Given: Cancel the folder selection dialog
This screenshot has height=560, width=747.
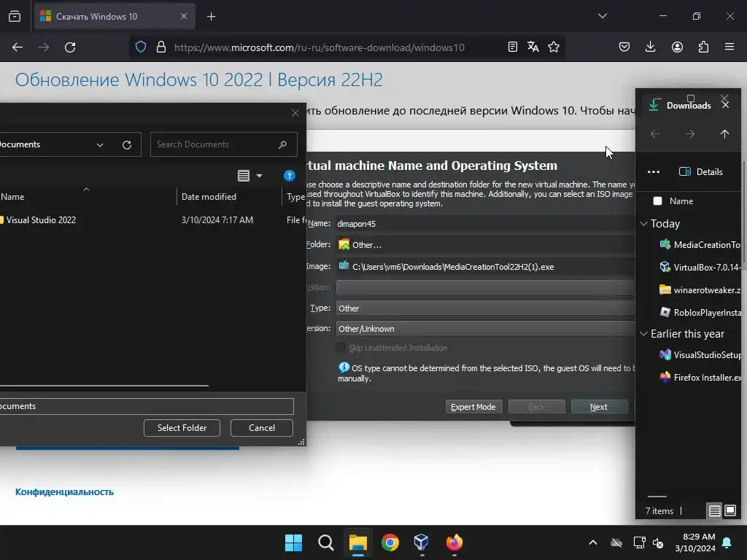Looking at the screenshot, I should [262, 427].
